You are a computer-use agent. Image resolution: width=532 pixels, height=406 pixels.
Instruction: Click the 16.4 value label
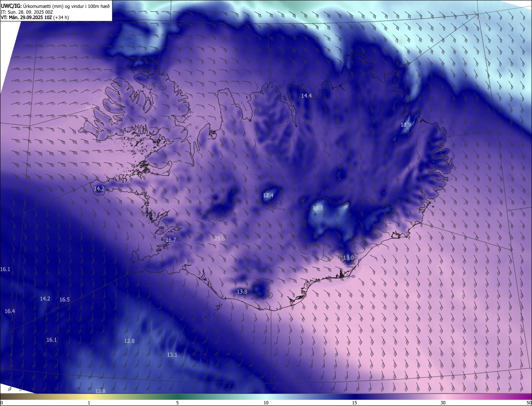point(10,311)
